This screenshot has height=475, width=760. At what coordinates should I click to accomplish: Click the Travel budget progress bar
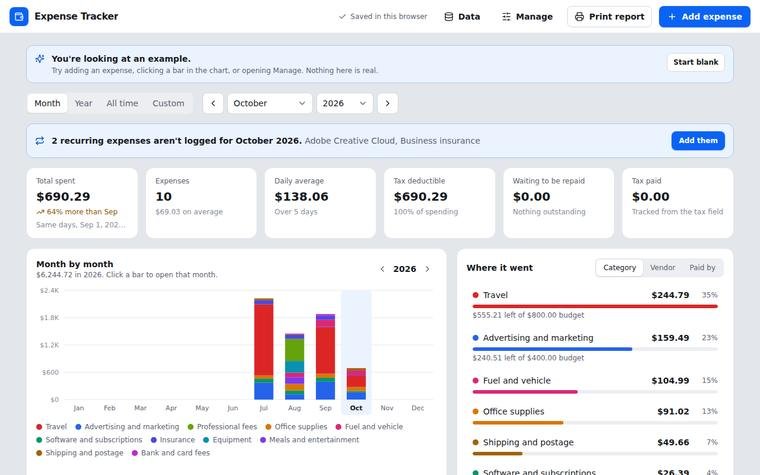pyautogui.click(x=595, y=306)
